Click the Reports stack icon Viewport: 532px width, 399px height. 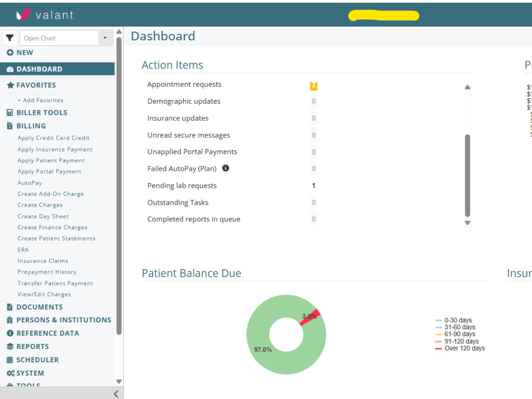(10, 346)
